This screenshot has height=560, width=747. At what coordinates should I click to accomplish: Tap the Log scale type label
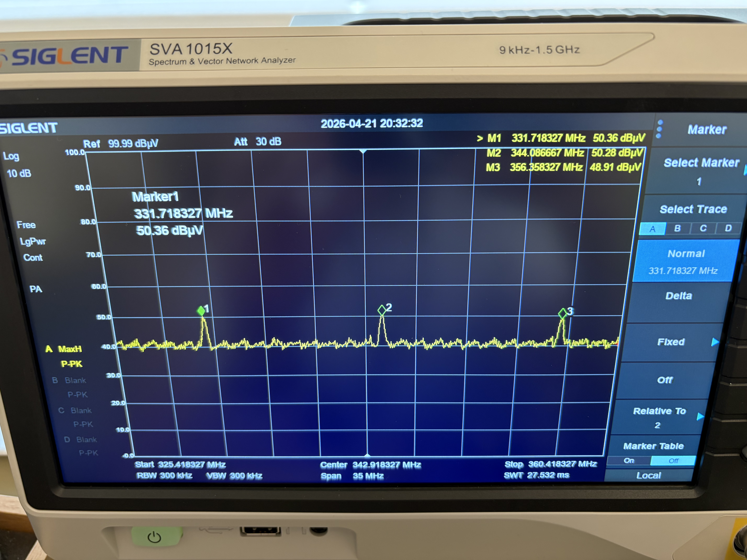[11, 156]
